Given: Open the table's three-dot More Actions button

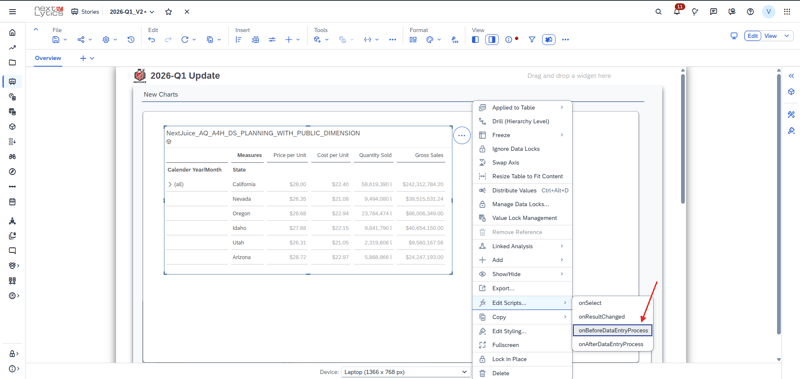Looking at the screenshot, I should (x=462, y=135).
